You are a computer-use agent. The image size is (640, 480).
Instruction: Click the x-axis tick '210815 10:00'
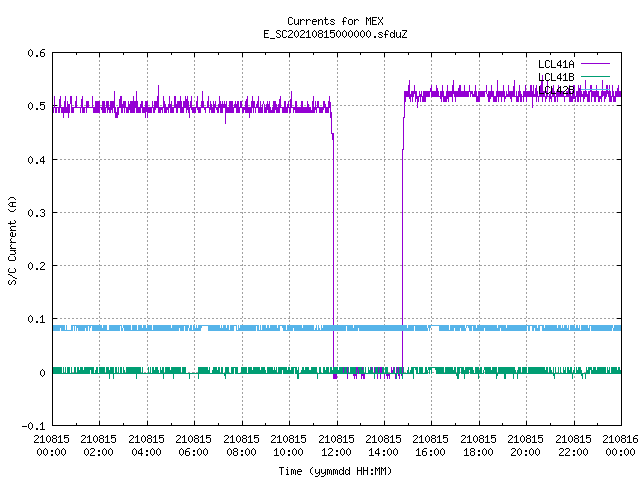click(288, 446)
